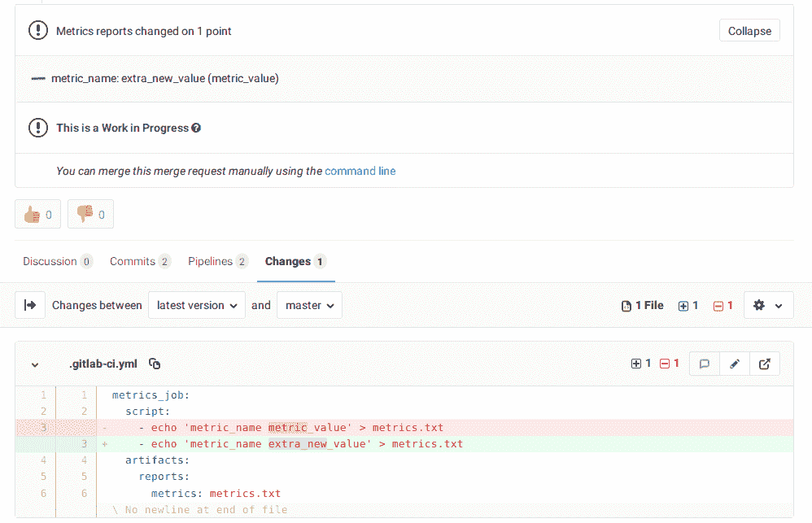
Task: Give a thumbs down reaction
Action: 90,214
